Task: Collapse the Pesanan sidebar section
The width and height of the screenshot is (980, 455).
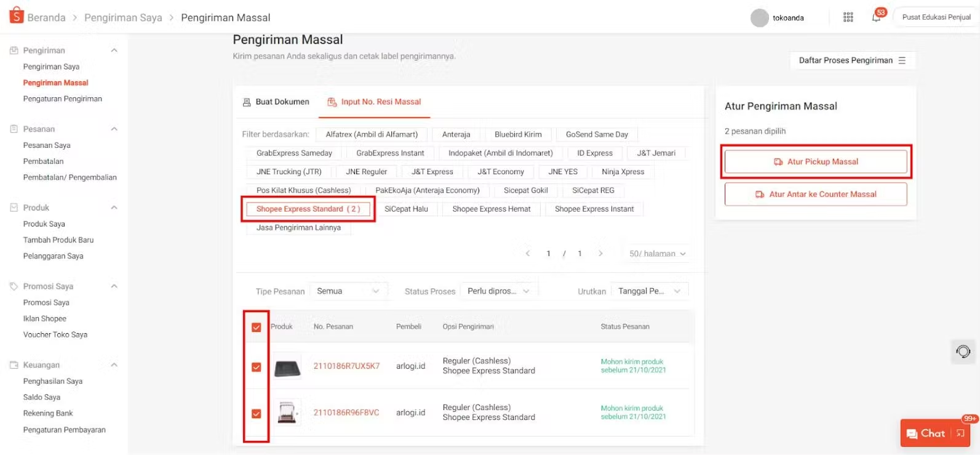Action: [x=114, y=129]
